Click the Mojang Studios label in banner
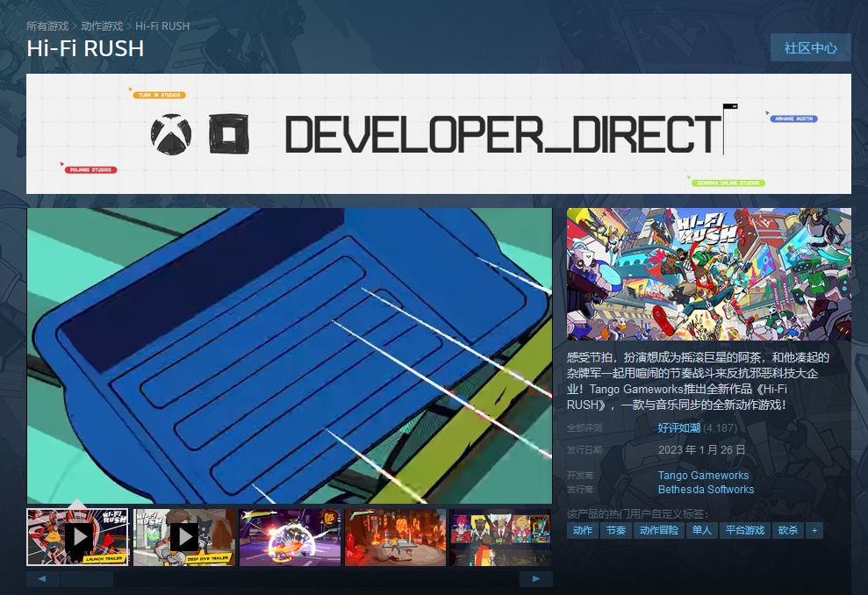This screenshot has width=868, height=595. [x=90, y=169]
